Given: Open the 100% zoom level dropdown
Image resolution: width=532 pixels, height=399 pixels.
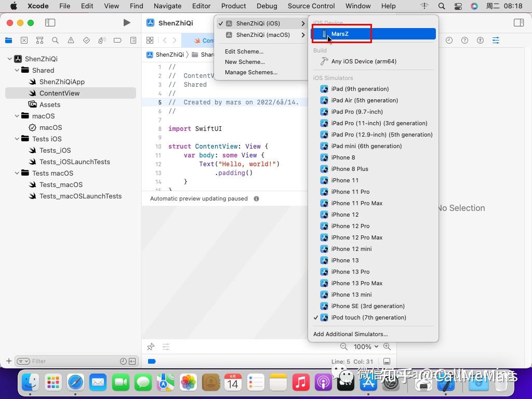Looking at the screenshot, I should pyautogui.click(x=366, y=347).
